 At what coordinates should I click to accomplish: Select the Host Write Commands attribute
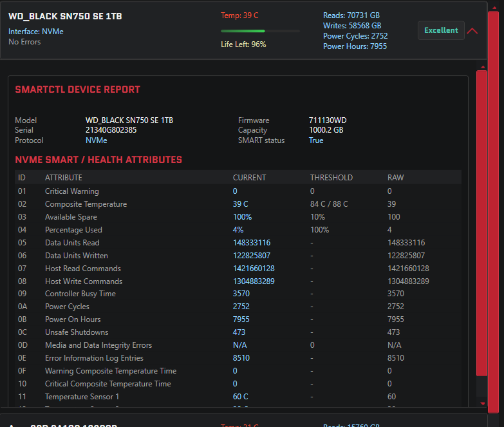84,281
